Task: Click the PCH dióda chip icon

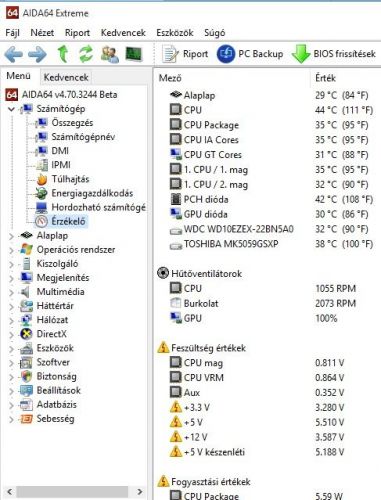Action: pyautogui.click(x=175, y=199)
